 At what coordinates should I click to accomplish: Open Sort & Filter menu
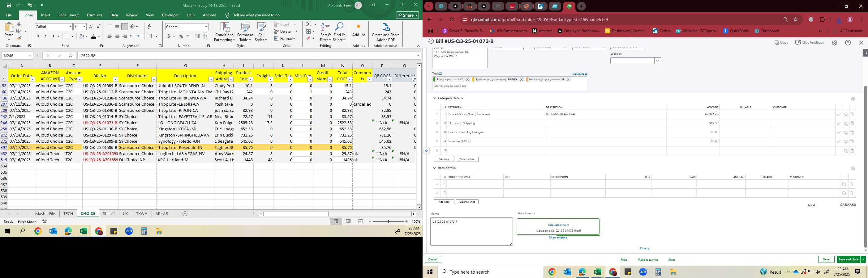[x=325, y=32]
